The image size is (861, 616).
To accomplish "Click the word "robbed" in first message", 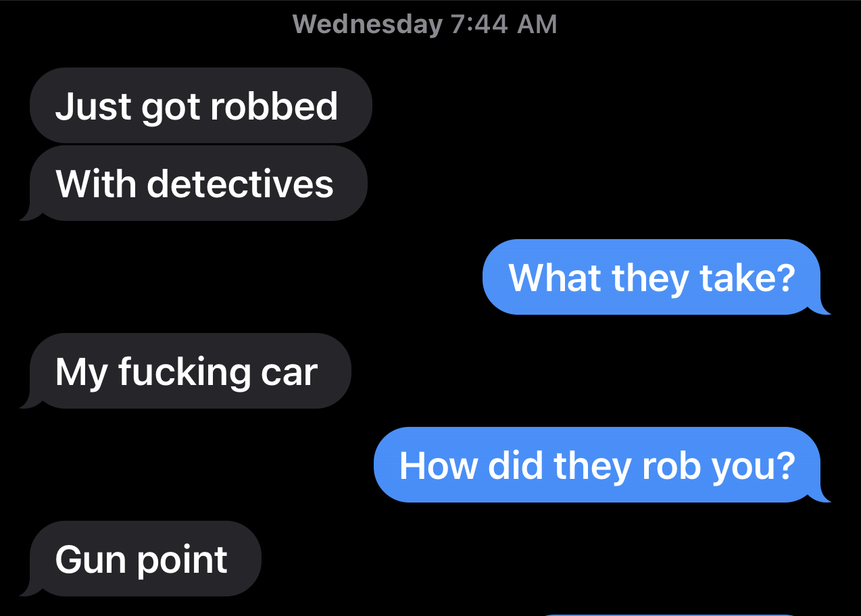I will point(274,106).
